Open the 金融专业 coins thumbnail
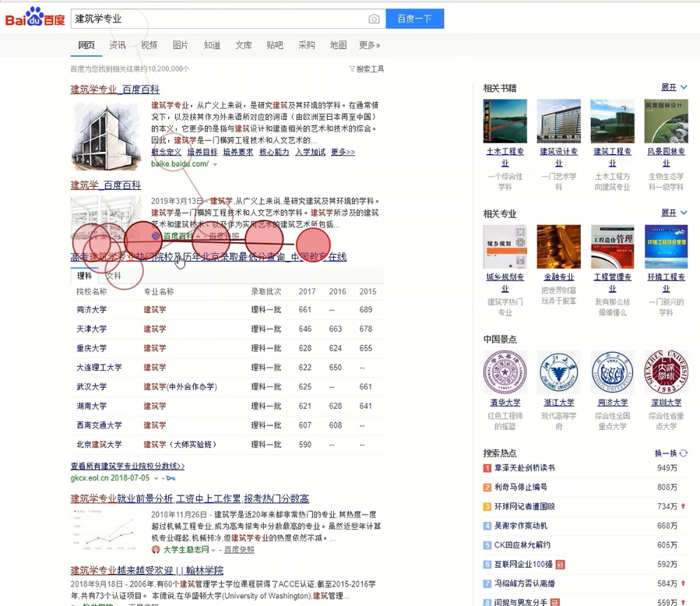This screenshot has width=700, height=606. [x=558, y=247]
